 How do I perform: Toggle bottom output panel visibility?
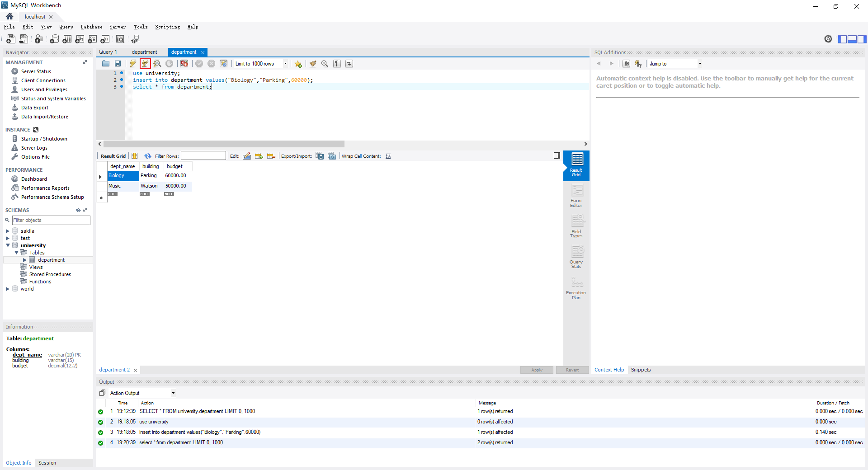pyautogui.click(x=852, y=39)
